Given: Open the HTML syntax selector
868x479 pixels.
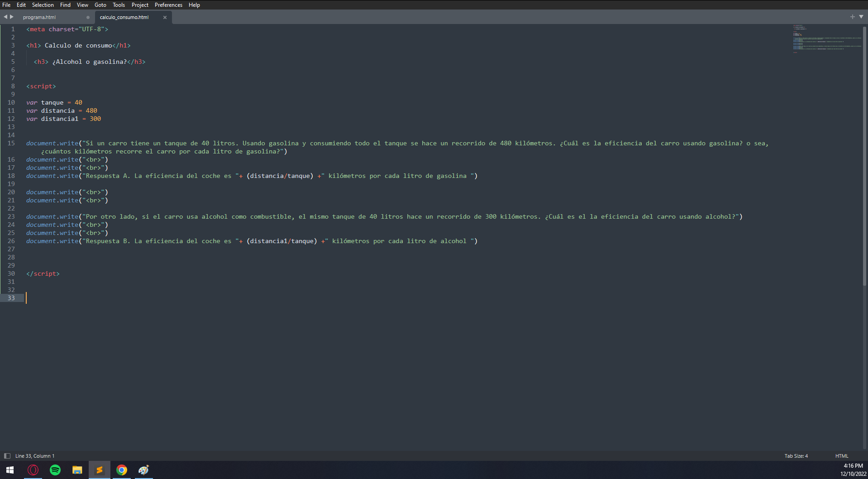Looking at the screenshot, I should (x=842, y=456).
